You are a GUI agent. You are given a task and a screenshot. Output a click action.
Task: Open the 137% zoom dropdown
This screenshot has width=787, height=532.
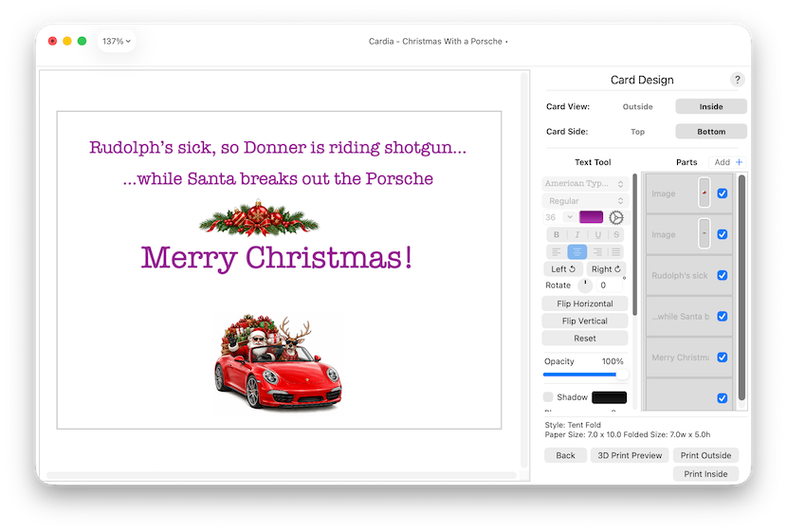point(117,41)
